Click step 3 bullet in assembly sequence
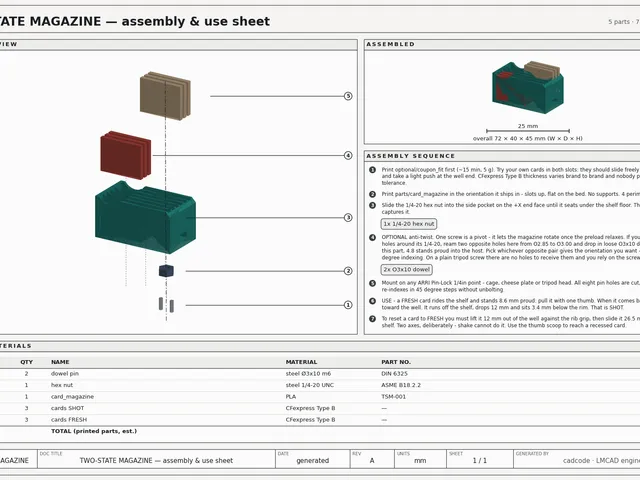This screenshot has height=480, width=640. tap(372, 205)
